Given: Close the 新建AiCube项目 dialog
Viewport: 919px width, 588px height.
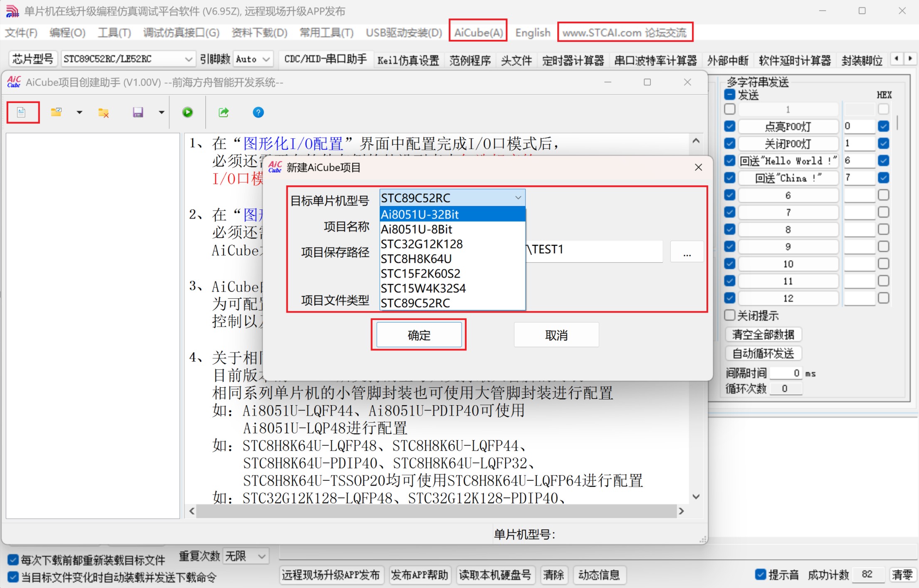Looking at the screenshot, I should point(699,167).
